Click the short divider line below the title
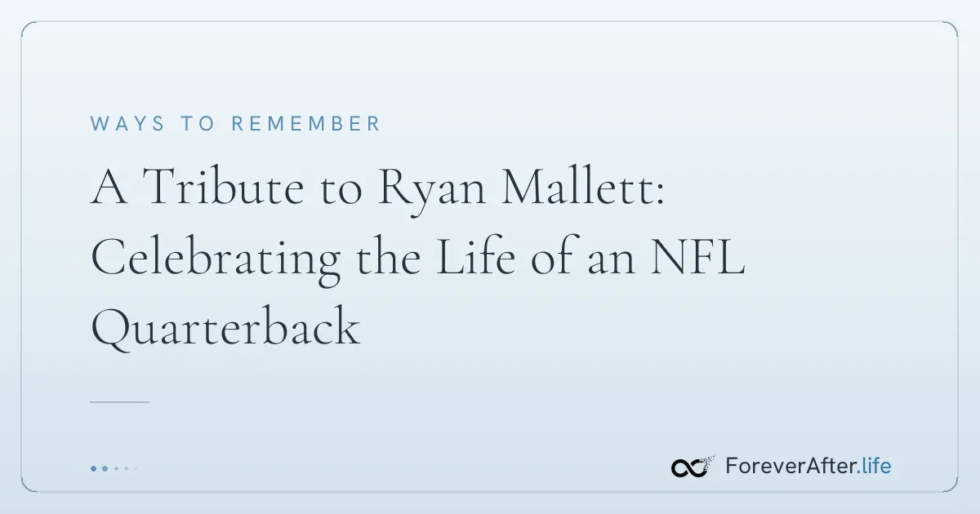 tap(119, 401)
